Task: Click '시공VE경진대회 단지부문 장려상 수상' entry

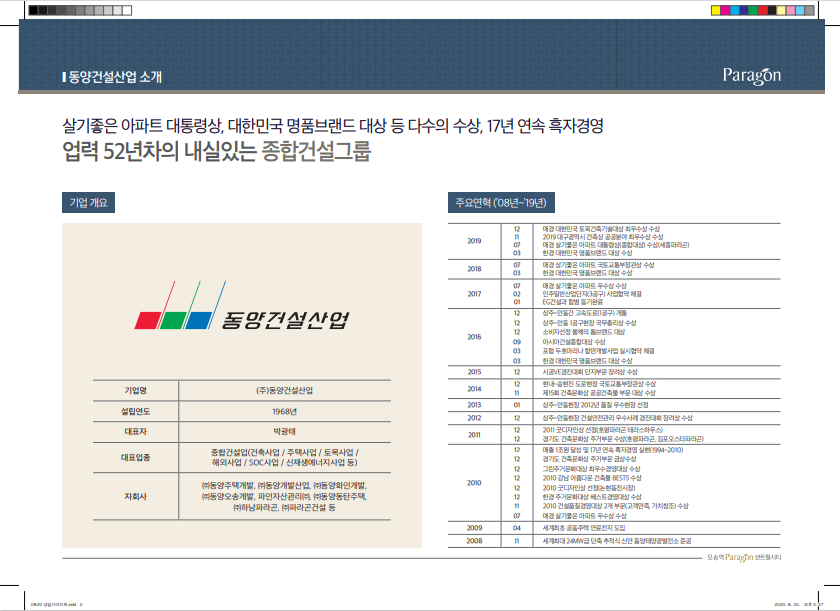Action: pos(590,372)
